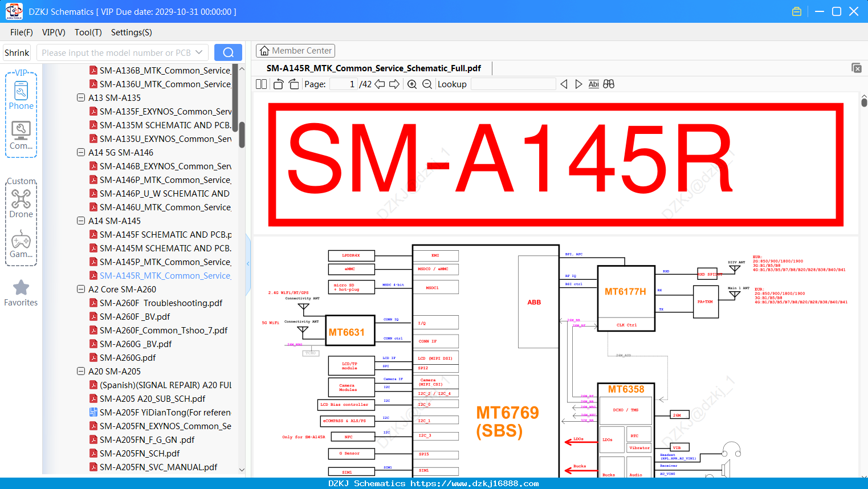The height and width of the screenshot is (489, 868).
Task: Go to next page arrow
Action: 394,84
